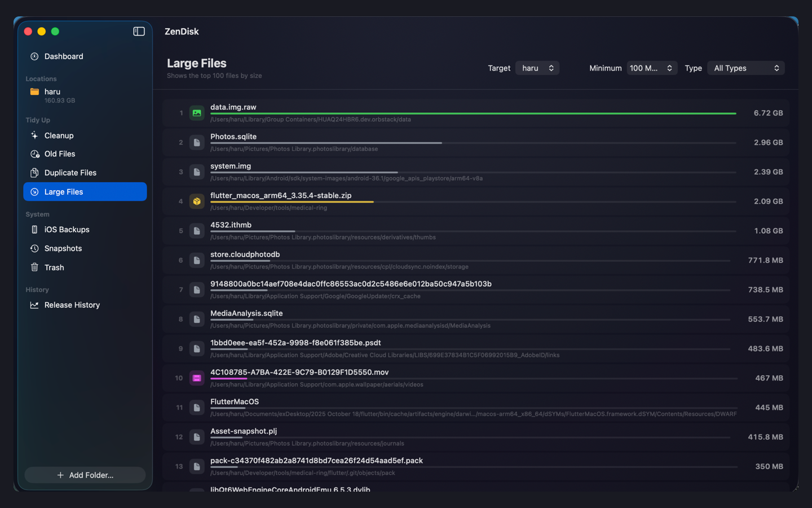Viewport: 812px width, 508px height.
Task: Open iOS Backups in the sidebar
Action: tap(85, 230)
